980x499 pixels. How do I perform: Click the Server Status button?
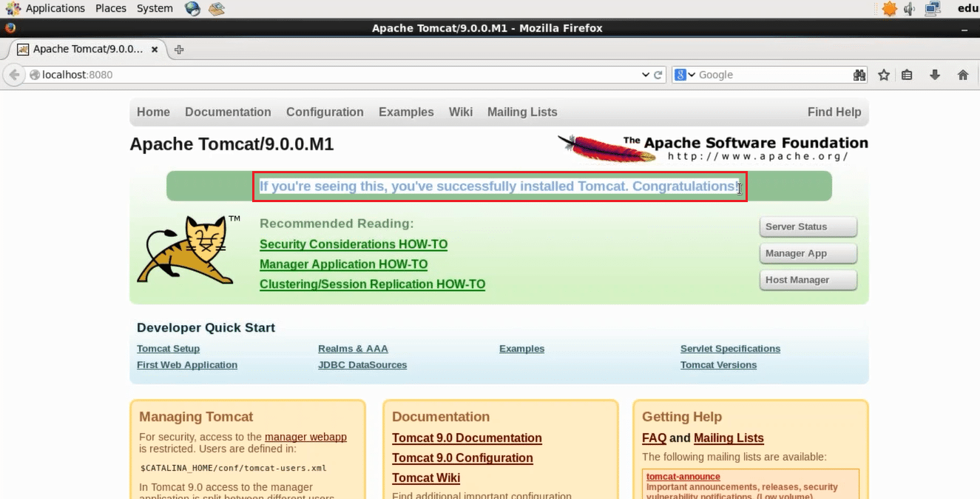808,227
